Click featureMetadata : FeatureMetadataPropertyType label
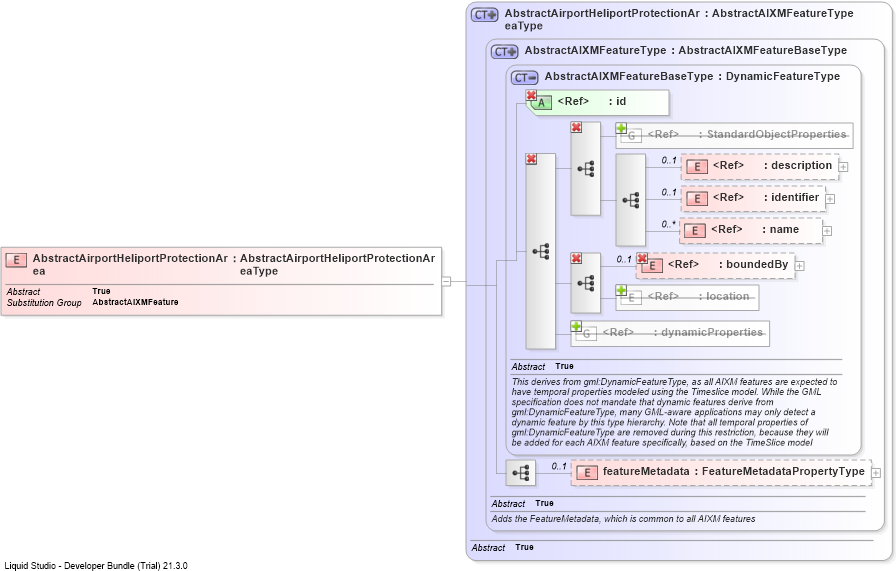Screen dimensions: 896x571 (x=734, y=472)
